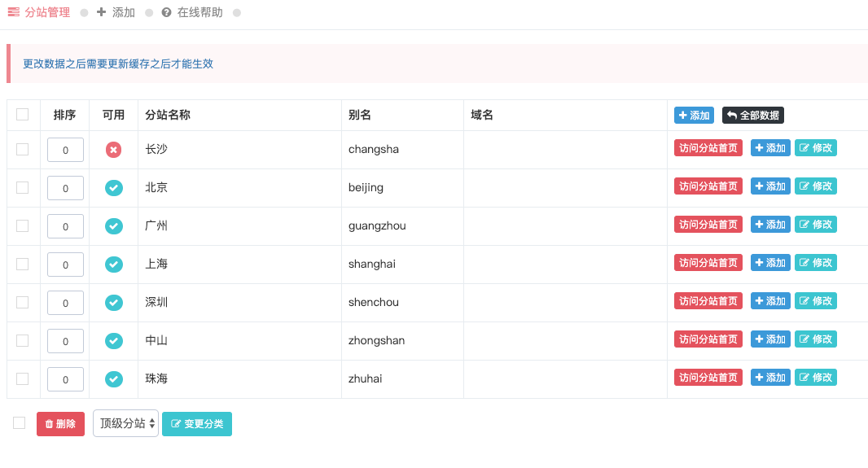This screenshot has height=468, width=868.
Task: Tick the checkbox for the 北京 row
Action: pyautogui.click(x=22, y=187)
